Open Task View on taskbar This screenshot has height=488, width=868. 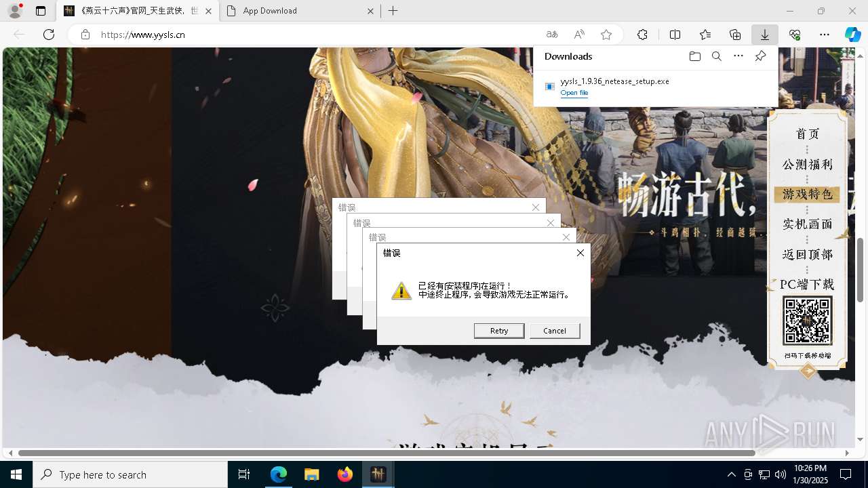point(244,474)
